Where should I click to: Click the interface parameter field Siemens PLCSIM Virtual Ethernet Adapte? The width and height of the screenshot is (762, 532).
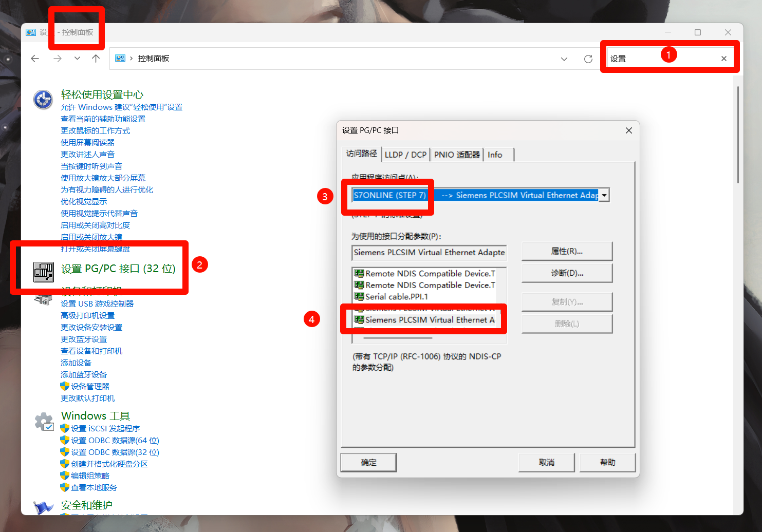pyautogui.click(x=429, y=252)
